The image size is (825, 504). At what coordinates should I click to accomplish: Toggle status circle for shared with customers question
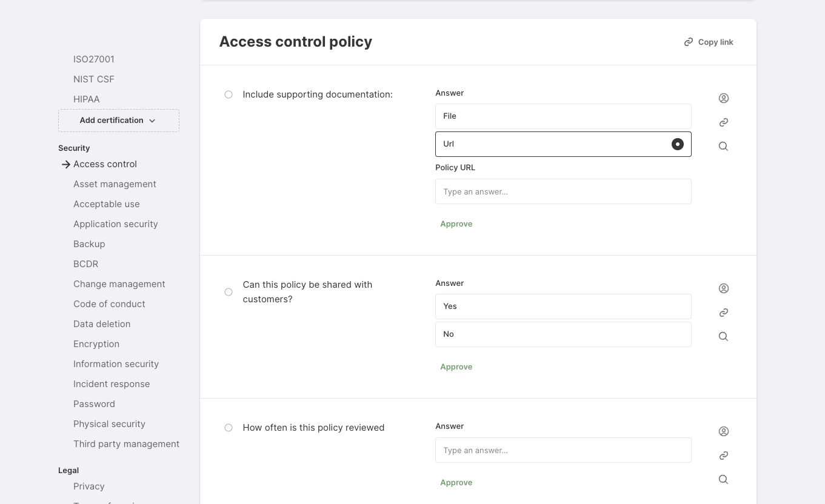coord(229,292)
